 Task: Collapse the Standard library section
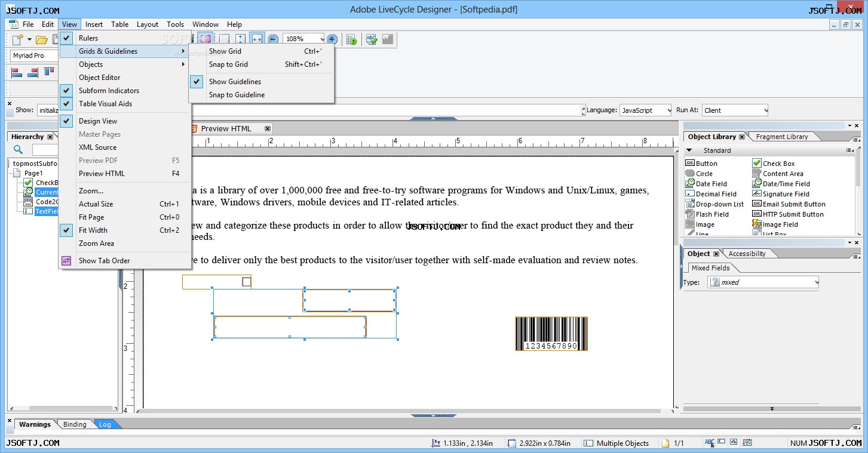tap(689, 150)
